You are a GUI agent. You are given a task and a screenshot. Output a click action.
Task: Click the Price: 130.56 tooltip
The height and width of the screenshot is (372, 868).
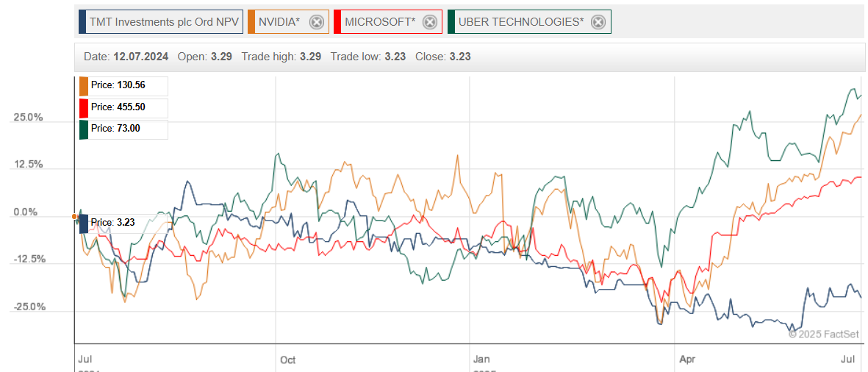pyautogui.click(x=123, y=86)
